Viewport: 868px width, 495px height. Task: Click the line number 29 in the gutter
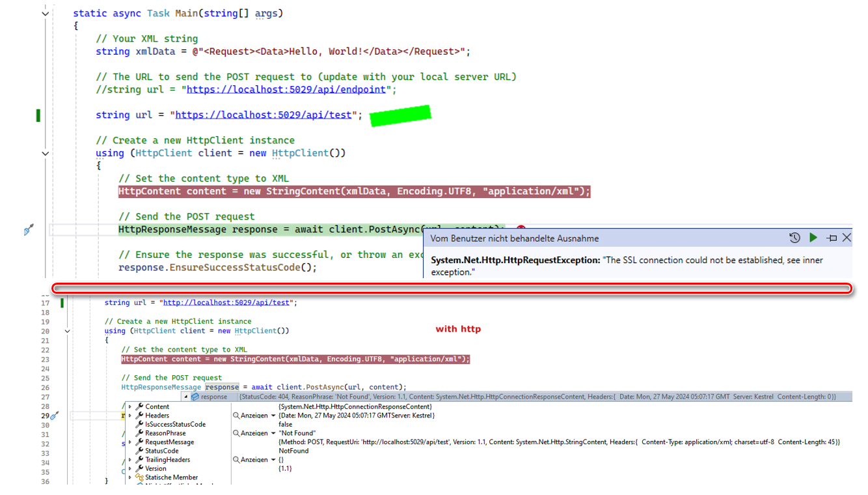tap(45, 416)
